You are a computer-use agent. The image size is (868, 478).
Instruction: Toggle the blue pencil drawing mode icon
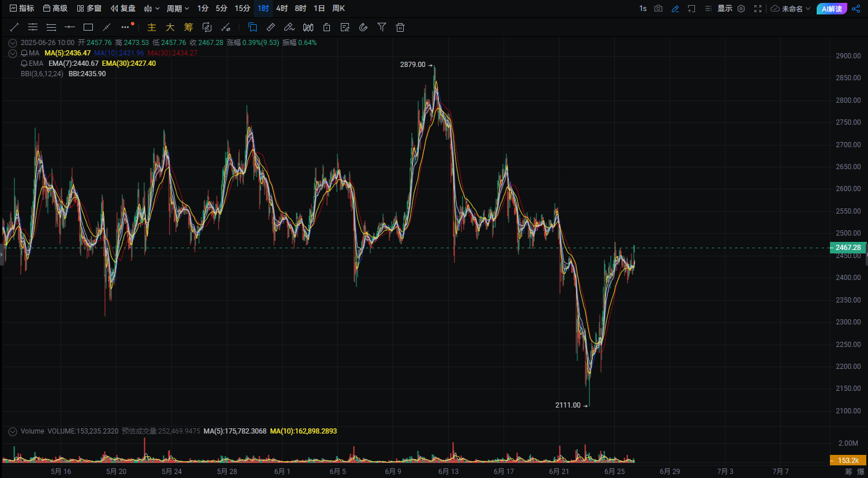(675, 9)
